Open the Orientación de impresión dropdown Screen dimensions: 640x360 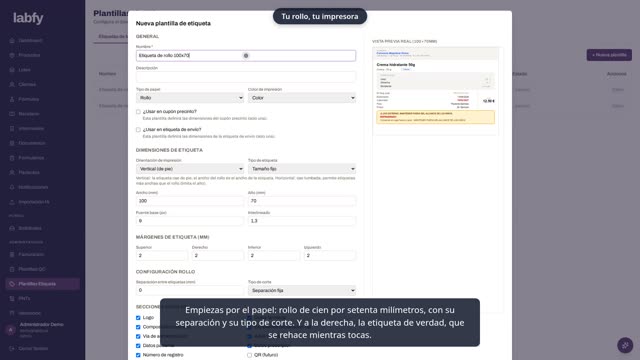point(190,169)
